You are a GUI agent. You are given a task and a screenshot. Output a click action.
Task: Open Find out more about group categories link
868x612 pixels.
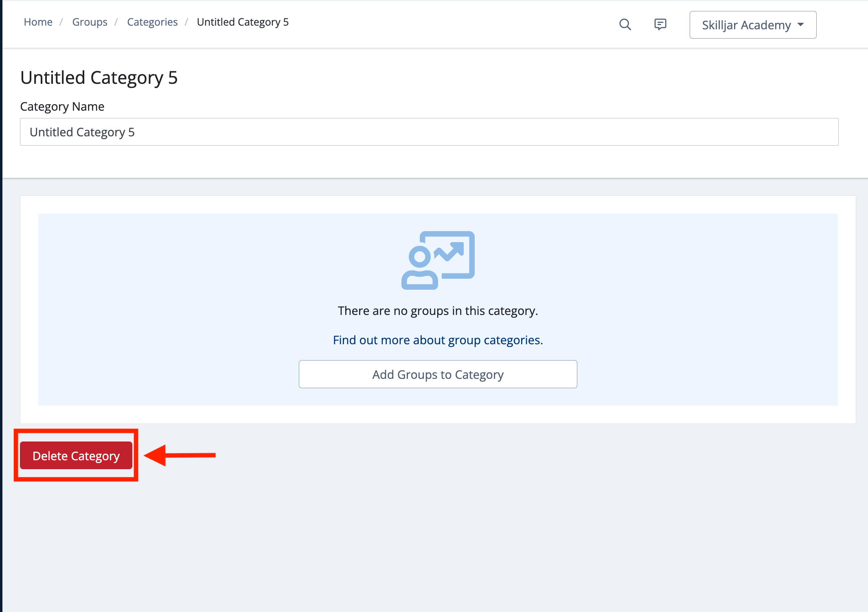click(438, 340)
